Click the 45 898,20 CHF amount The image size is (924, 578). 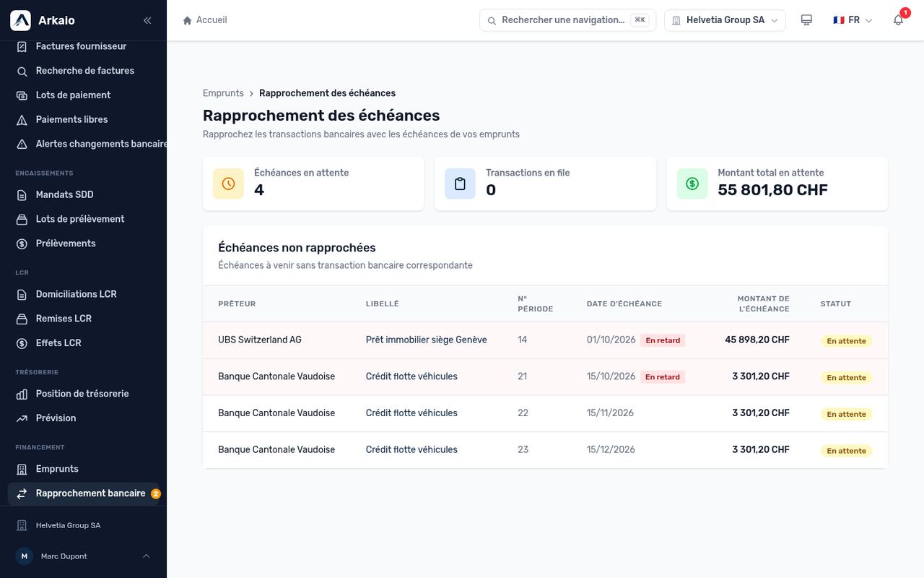click(757, 340)
